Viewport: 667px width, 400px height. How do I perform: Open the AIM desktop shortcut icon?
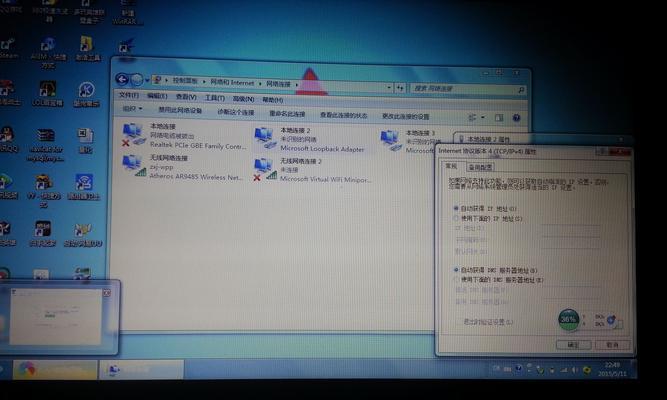point(48,52)
